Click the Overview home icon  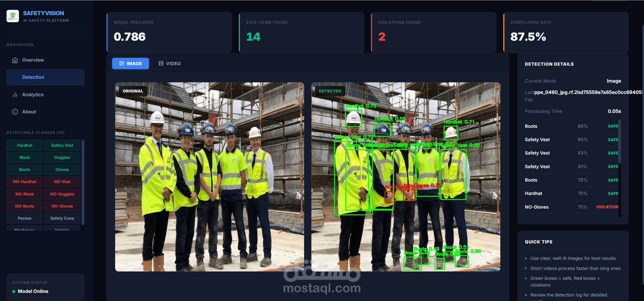(15, 60)
